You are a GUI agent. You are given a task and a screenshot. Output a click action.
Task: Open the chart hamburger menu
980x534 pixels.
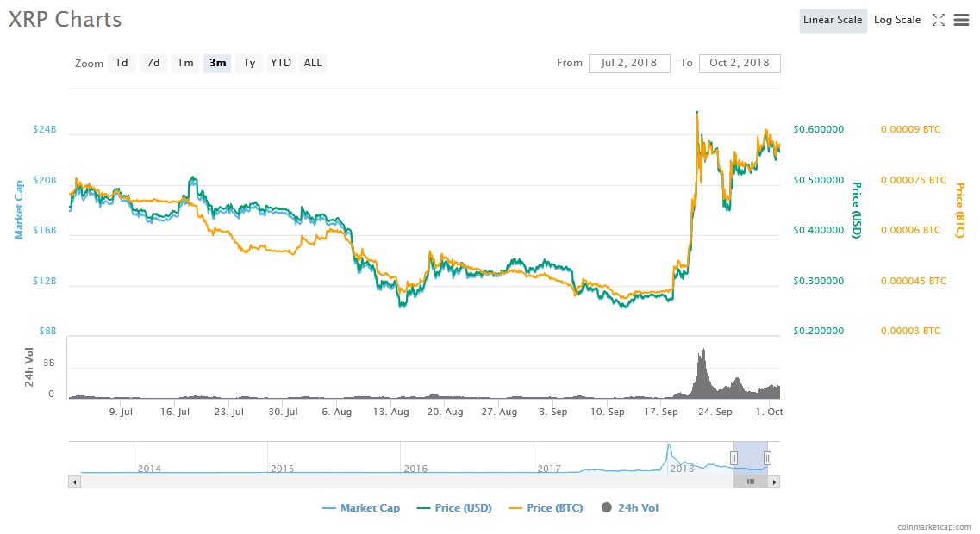961,20
